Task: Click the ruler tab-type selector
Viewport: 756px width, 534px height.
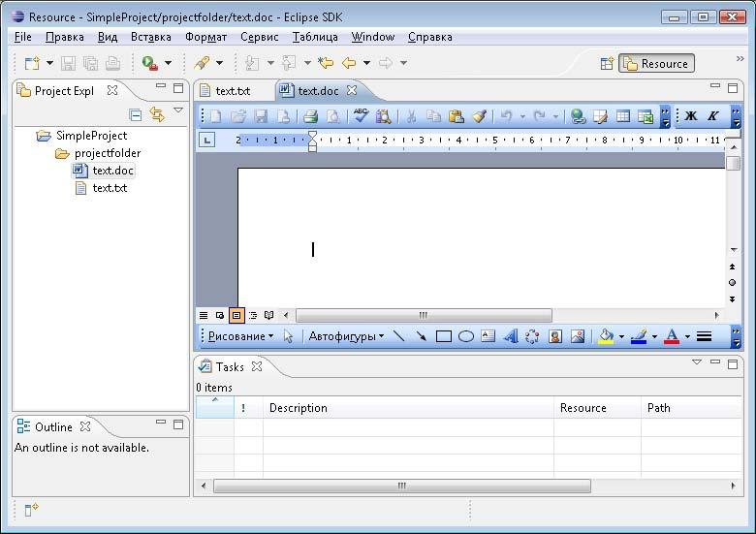Action: point(206,141)
